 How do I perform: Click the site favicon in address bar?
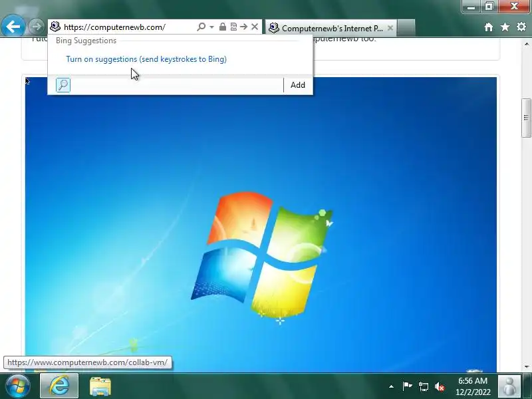point(55,27)
